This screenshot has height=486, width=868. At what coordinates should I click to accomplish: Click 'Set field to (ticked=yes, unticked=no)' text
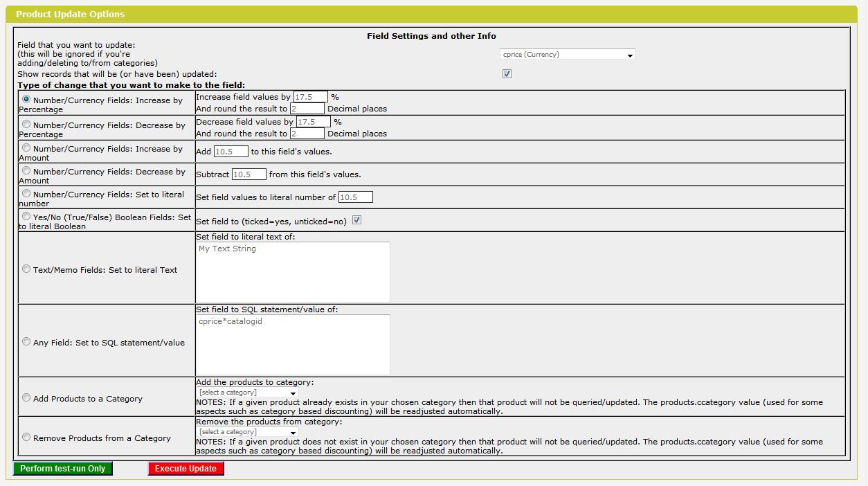point(271,221)
